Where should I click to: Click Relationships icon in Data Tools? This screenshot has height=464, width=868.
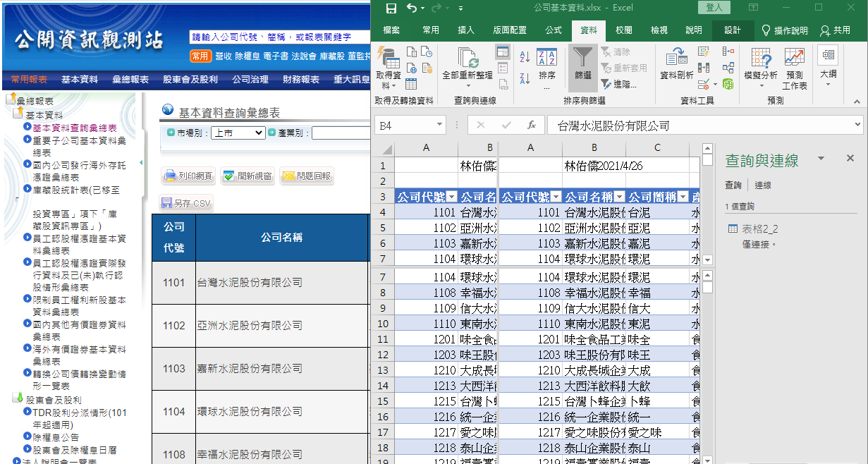click(728, 68)
